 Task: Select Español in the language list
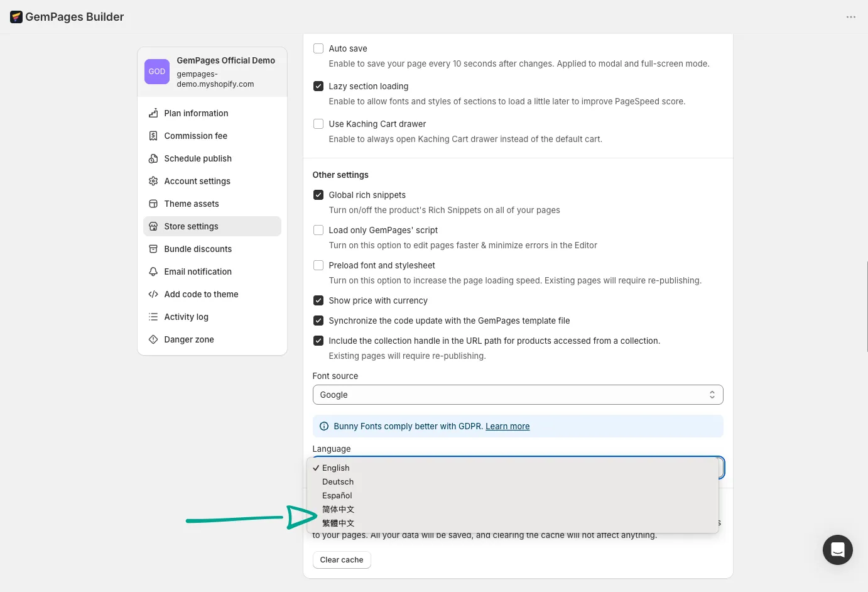[513, 495]
